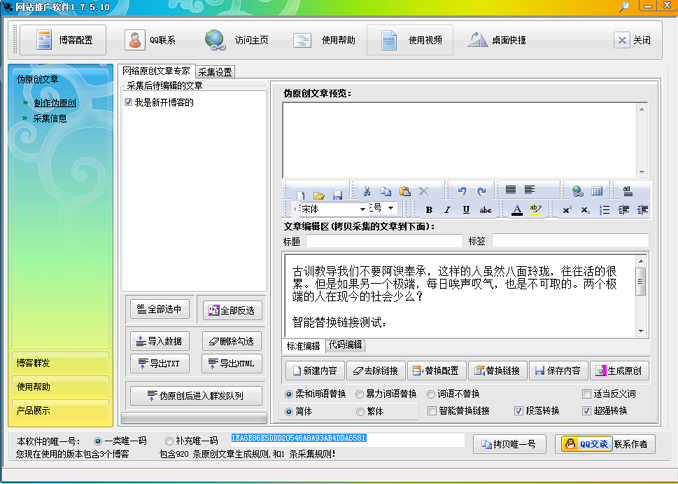The height and width of the screenshot is (484, 678).
Task: Click 访问主页 to visit homepage
Action: pos(237,40)
